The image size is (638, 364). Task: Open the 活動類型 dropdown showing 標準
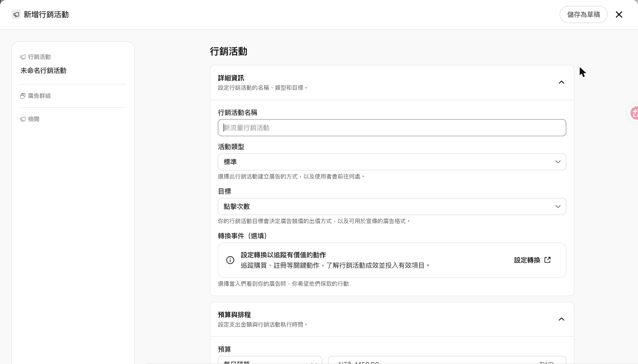click(x=392, y=162)
